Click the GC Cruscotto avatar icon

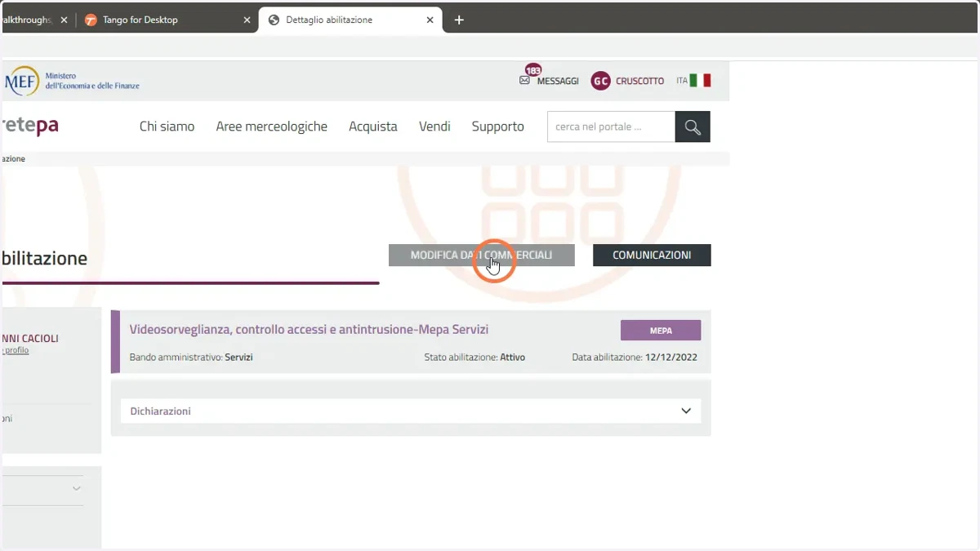(x=600, y=81)
